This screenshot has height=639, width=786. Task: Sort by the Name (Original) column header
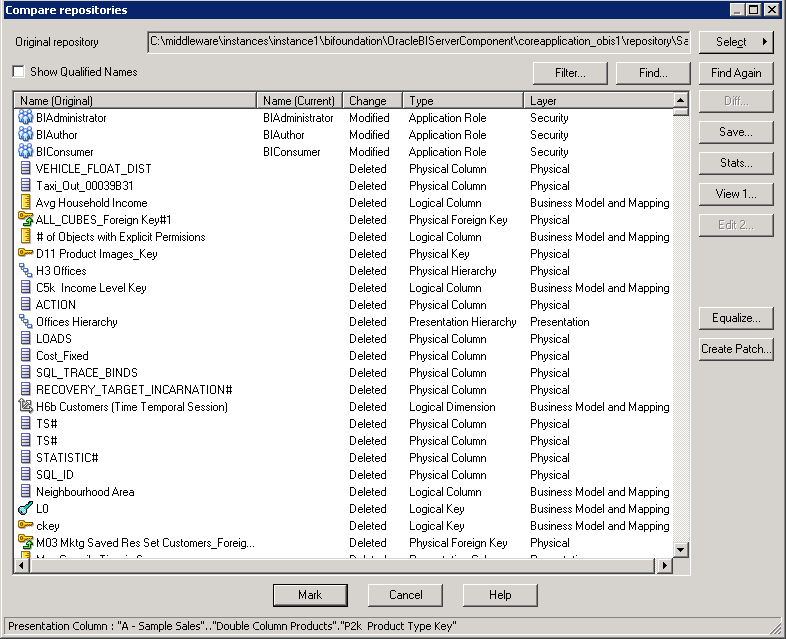coord(135,101)
